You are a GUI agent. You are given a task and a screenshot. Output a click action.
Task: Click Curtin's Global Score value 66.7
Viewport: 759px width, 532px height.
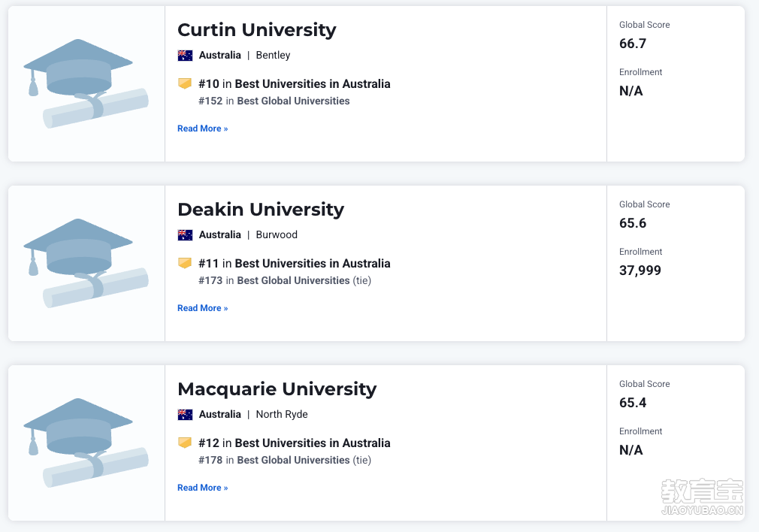click(x=633, y=44)
